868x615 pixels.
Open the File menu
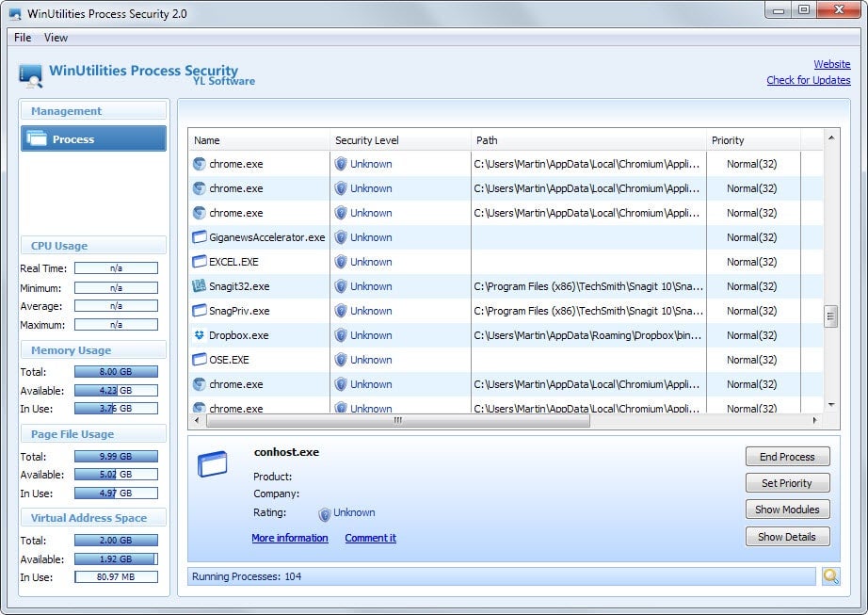[x=23, y=38]
